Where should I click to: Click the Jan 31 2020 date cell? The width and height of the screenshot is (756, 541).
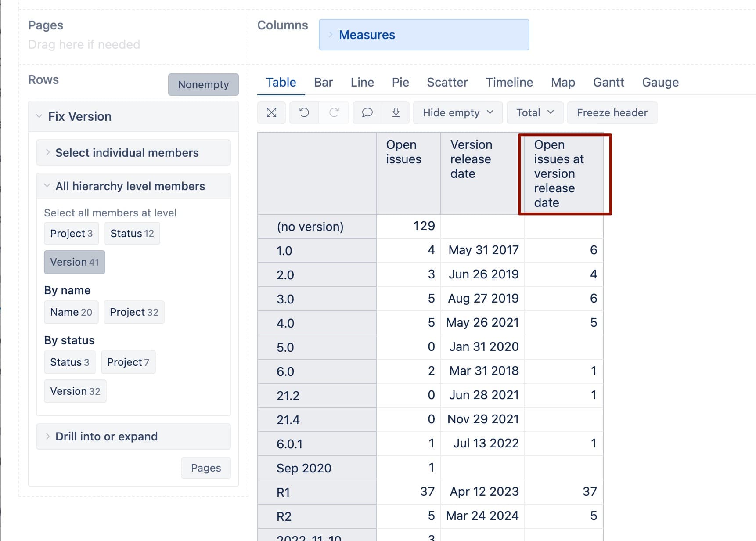click(483, 347)
